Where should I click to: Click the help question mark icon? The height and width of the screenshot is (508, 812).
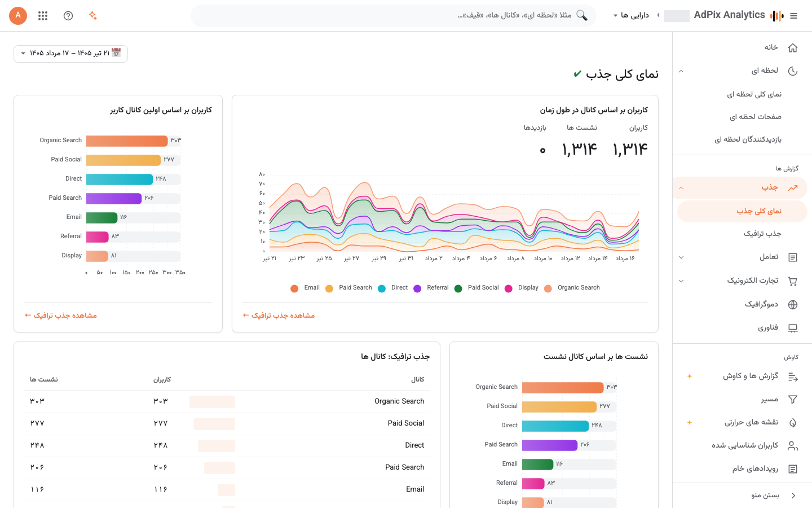tap(68, 16)
